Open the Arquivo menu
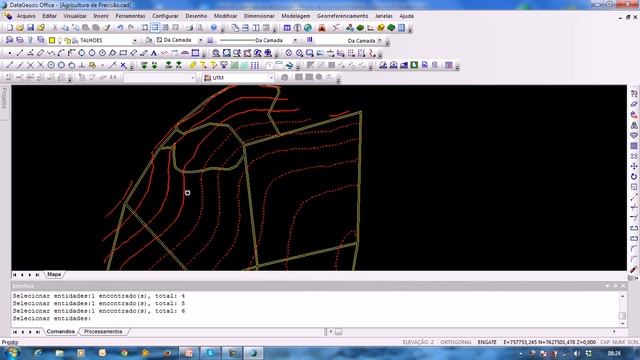The width and height of the screenshot is (640, 360). click(26, 16)
